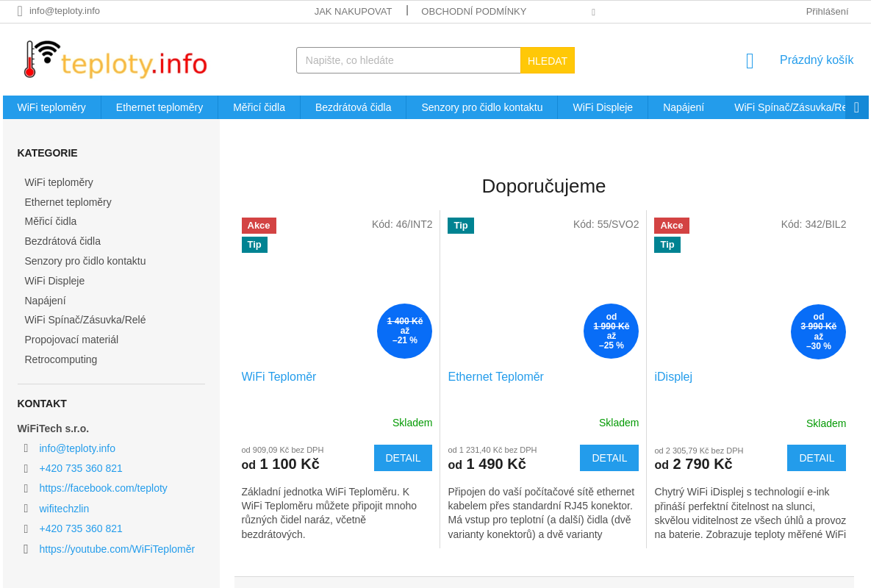Image resolution: width=882 pixels, height=588 pixels.
Task: Open the shopping cart icon
Action: (x=750, y=61)
